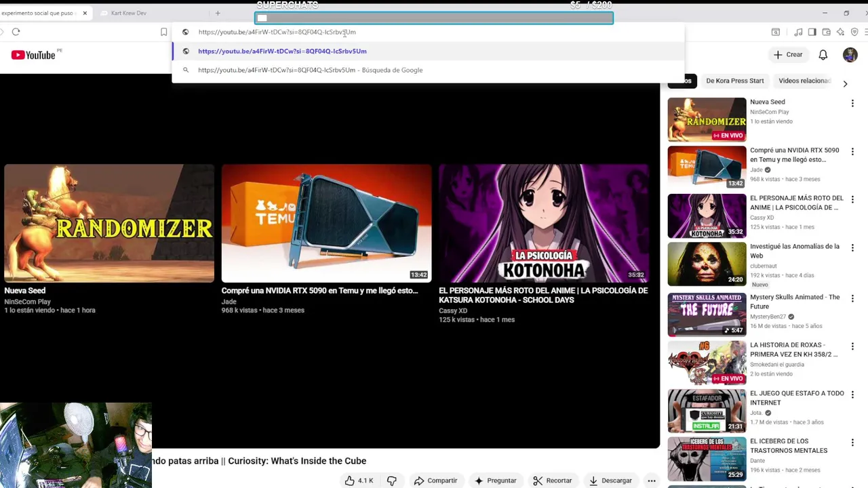Viewport: 868px width, 488px height.
Task: Select the 'Búsqueda de Google' suggestion row
Action: tap(427, 70)
